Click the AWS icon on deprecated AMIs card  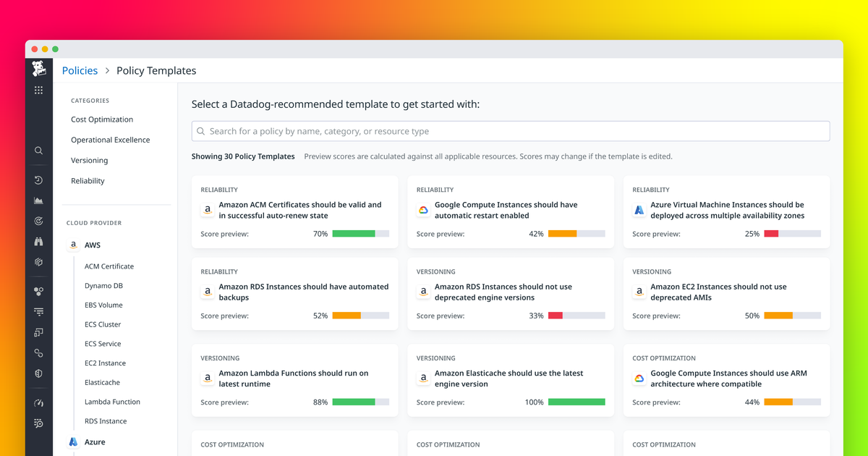pyautogui.click(x=639, y=292)
